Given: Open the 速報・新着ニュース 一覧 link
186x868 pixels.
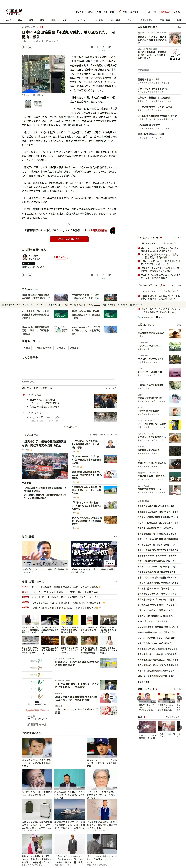Looking at the screenshot, I should click(x=115, y=581).
